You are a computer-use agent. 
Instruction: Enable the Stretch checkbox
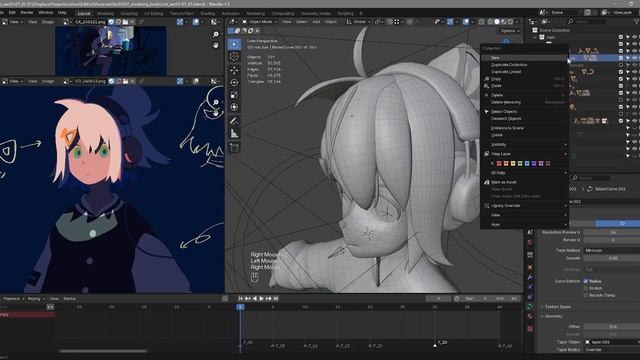click(x=586, y=288)
